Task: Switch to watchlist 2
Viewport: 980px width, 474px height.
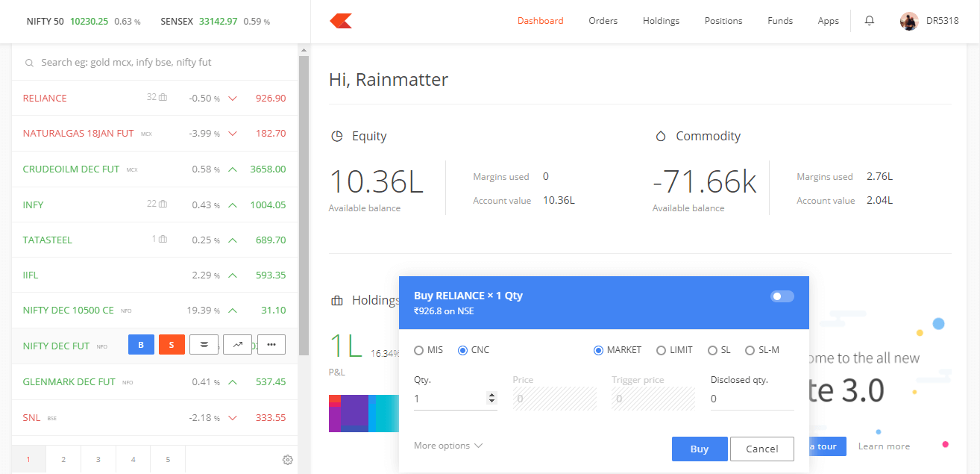Action: coord(63,460)
